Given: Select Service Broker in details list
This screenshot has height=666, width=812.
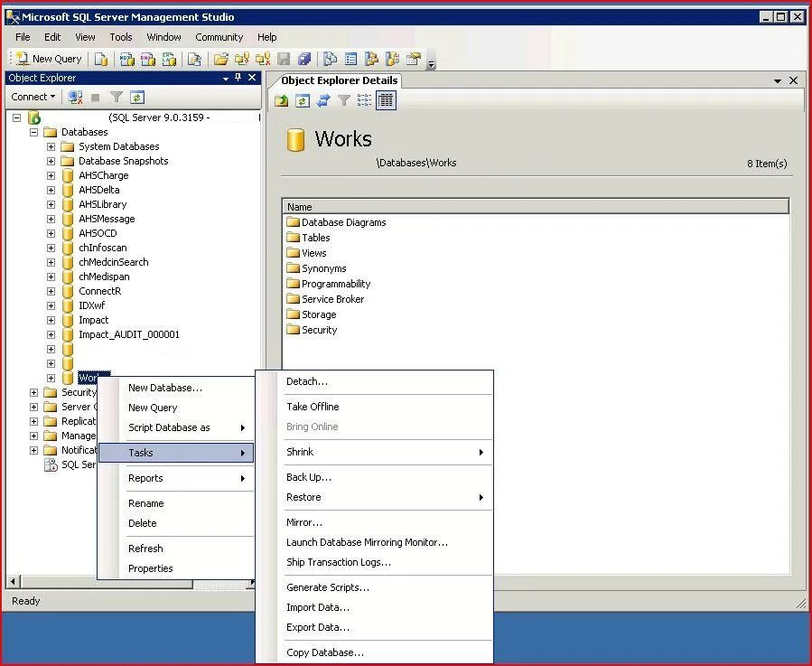Looking at the screenshot, I should (325, 300).
